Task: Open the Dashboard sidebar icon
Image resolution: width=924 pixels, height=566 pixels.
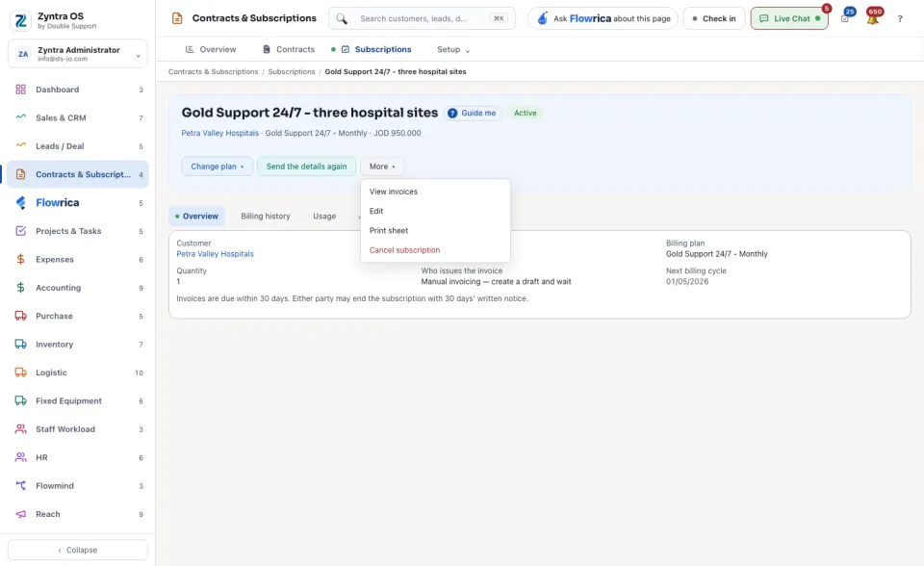Action: (x=20, y=90)
